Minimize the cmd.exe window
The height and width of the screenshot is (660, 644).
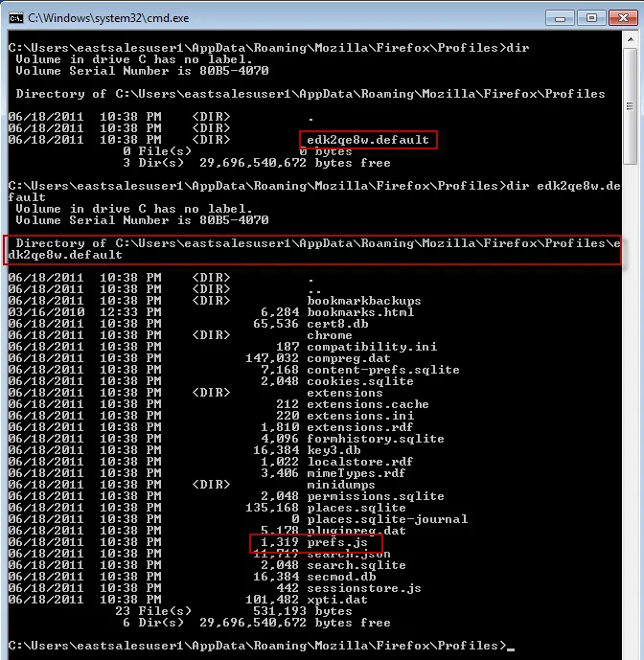[560, 18]
